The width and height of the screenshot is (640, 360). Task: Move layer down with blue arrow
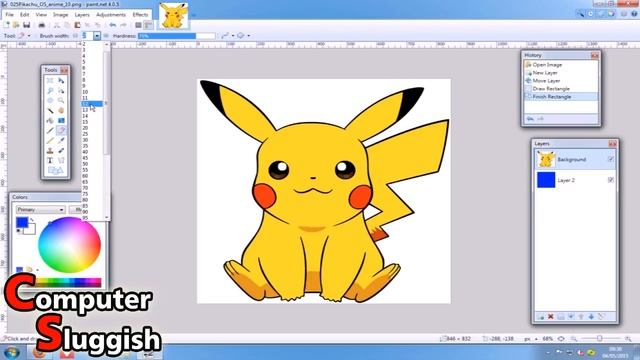coord(591,317)
